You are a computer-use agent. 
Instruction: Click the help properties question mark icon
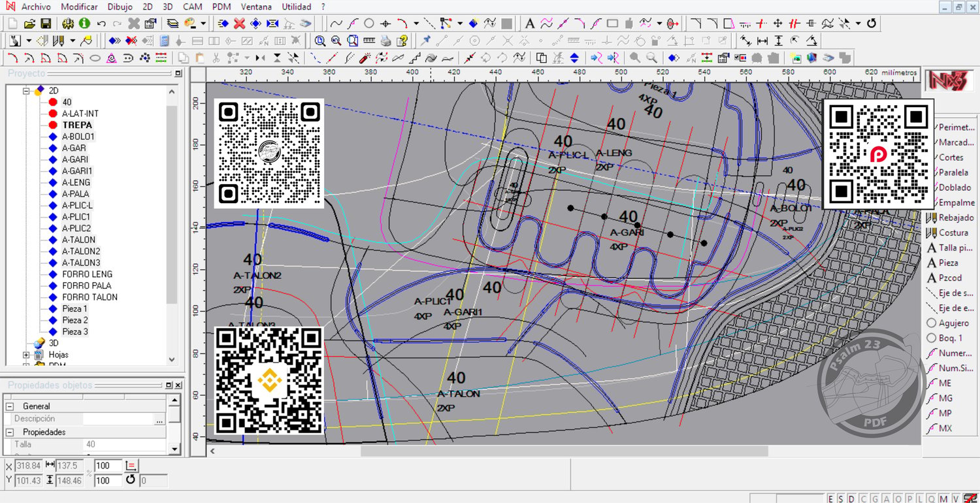point(402,41)
